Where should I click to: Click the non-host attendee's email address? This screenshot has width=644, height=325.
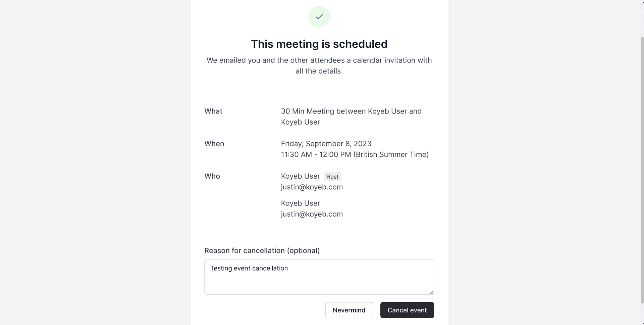[x=312, y=214]
